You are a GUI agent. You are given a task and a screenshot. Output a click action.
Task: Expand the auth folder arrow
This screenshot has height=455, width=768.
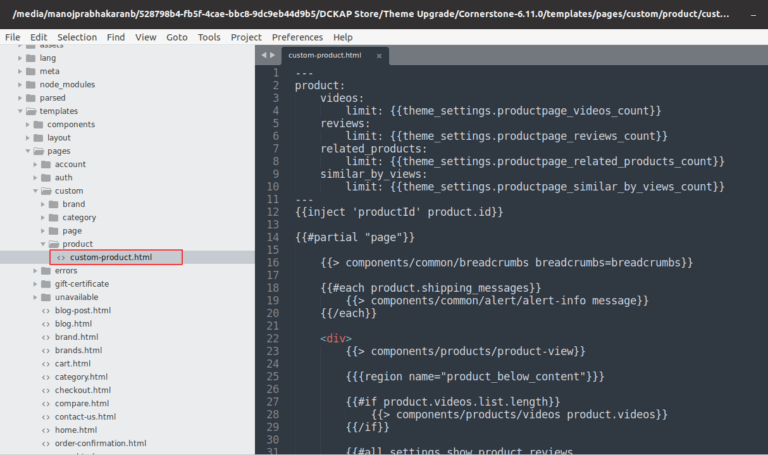click(35, 177)
